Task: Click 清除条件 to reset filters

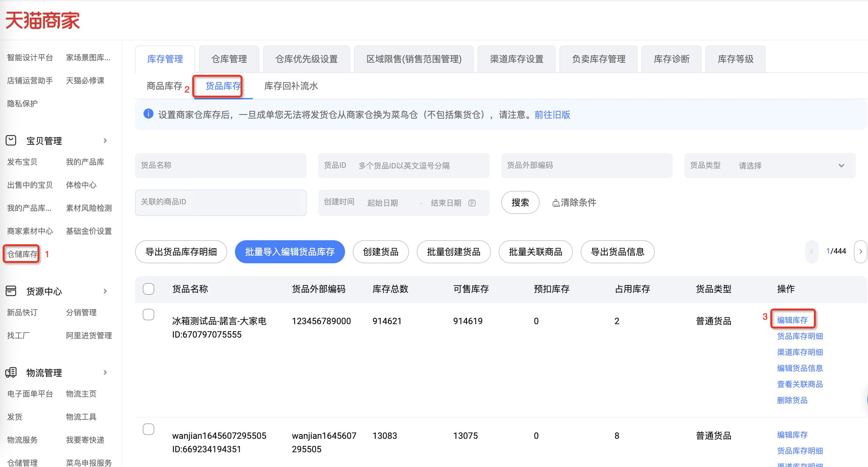Action: pos(579,203)
